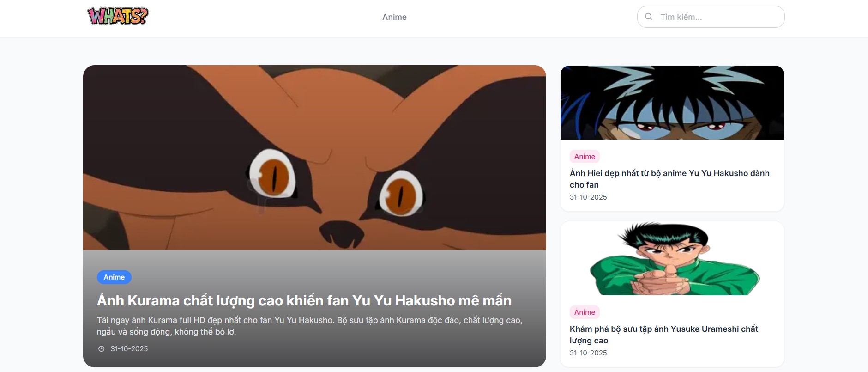Click the WHATS? site logo
Screen dimensions: 868x372
click(x=118, y=16)
